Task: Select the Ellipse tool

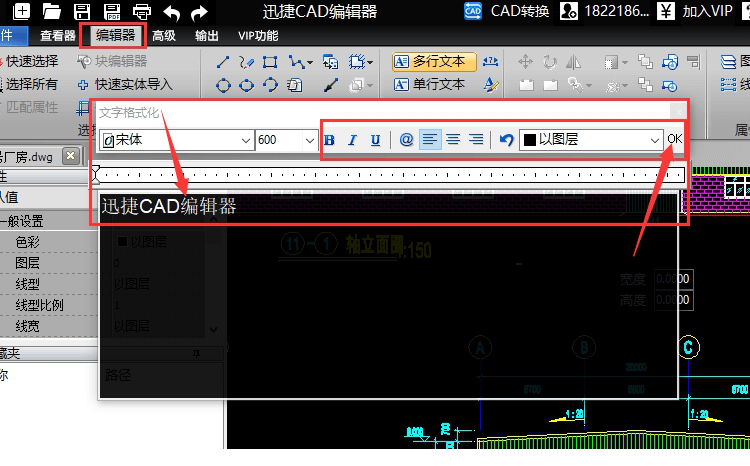Action: coord(246,85)
